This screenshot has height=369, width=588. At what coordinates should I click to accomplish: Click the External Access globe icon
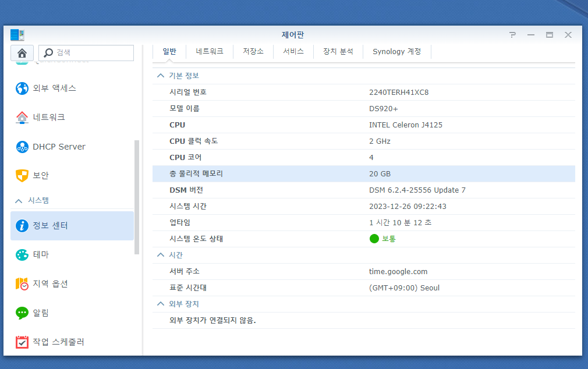click(22, 88)
